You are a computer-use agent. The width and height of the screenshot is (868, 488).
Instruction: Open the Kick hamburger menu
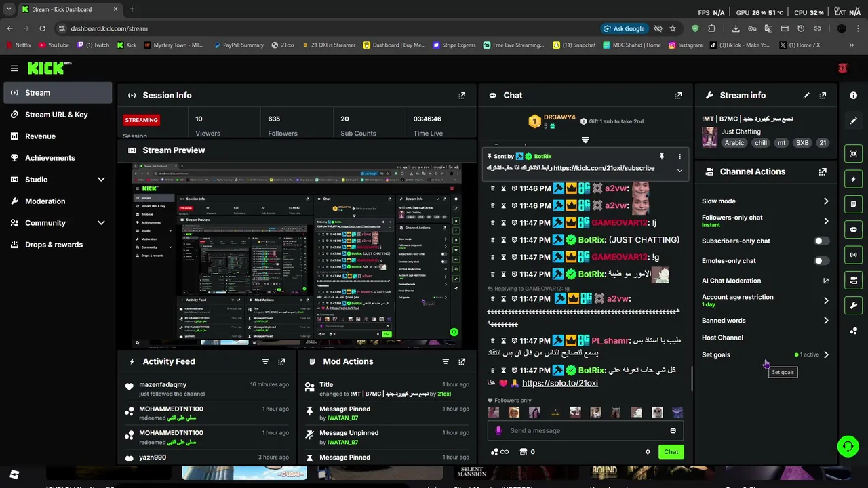pos(14,68)
